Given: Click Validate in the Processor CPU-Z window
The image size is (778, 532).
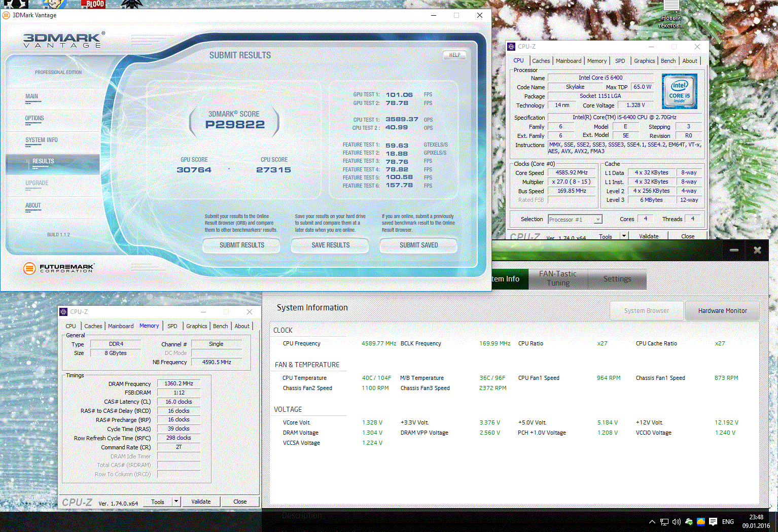Looking at the screenshot, I should click(649, 236).
